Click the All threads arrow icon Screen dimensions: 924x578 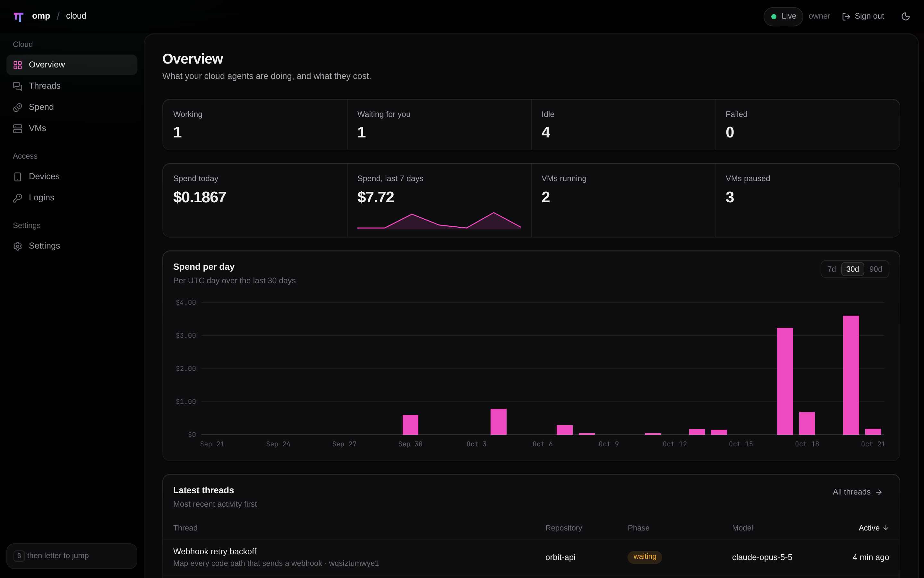(878, 492)
